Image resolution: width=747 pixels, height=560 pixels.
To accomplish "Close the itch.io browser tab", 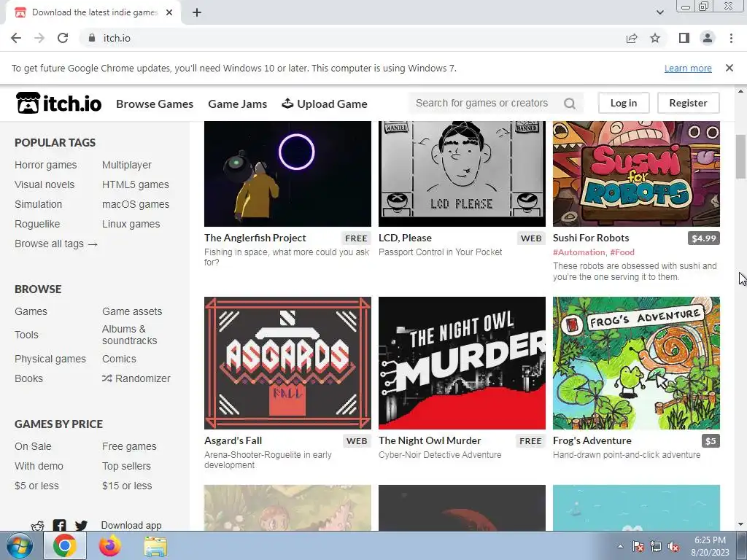I will 169,12.
